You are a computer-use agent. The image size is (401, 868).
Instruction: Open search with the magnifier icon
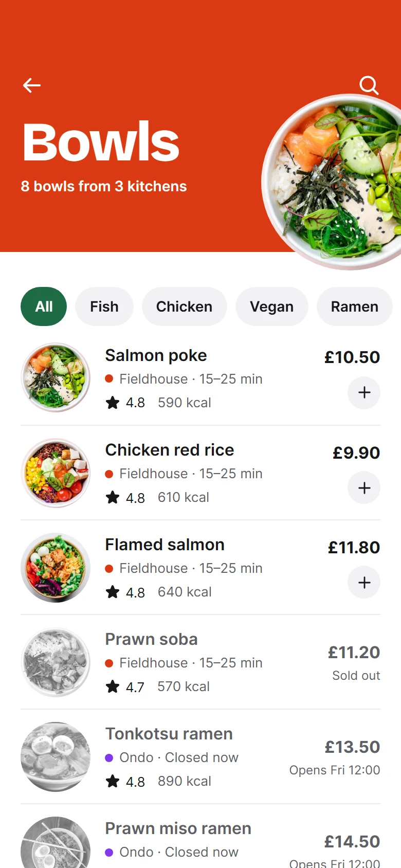coord(369,85)
